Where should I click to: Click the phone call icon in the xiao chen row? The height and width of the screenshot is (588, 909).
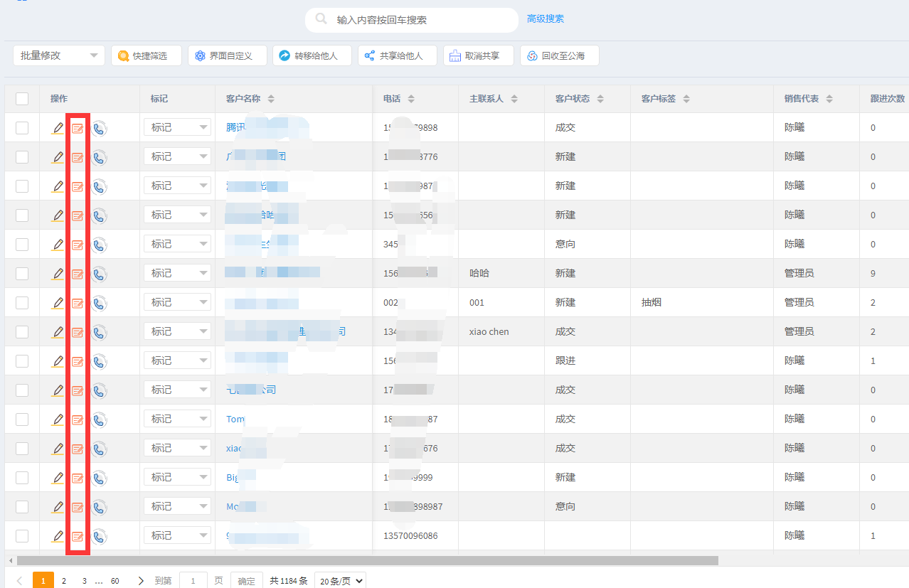pos(99,332)
